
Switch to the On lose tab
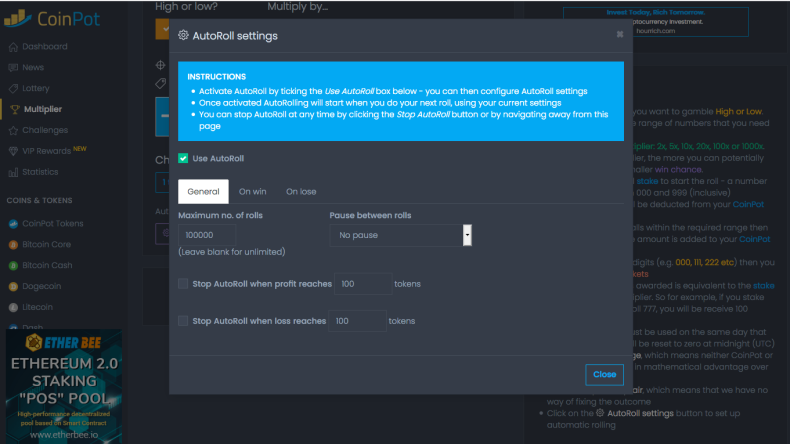click(301, 192)
